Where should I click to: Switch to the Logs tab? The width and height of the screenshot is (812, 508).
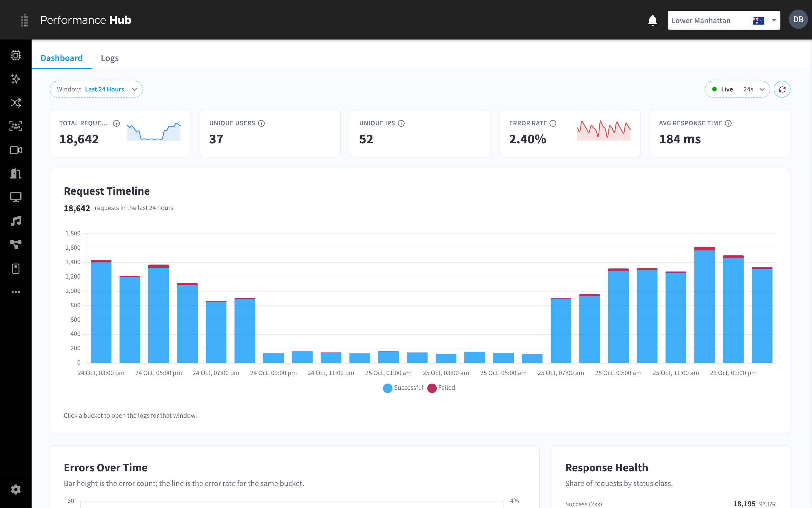click(x=110, y=58)
